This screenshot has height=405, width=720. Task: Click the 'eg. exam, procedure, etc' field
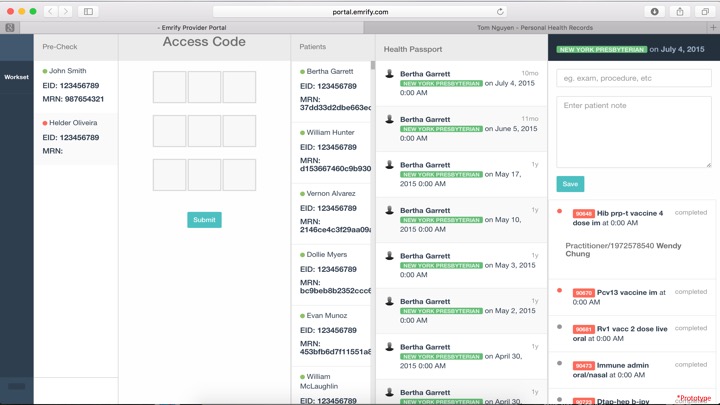(634, 78)
